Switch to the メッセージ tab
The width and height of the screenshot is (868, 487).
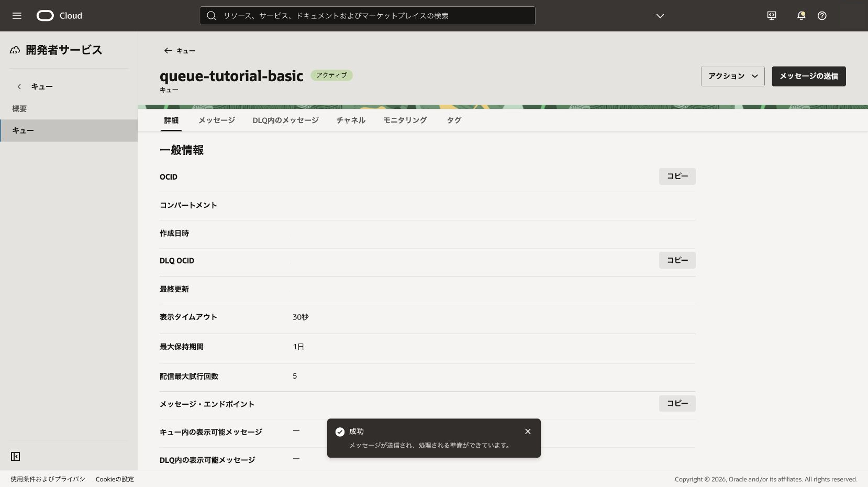point(217,120)
